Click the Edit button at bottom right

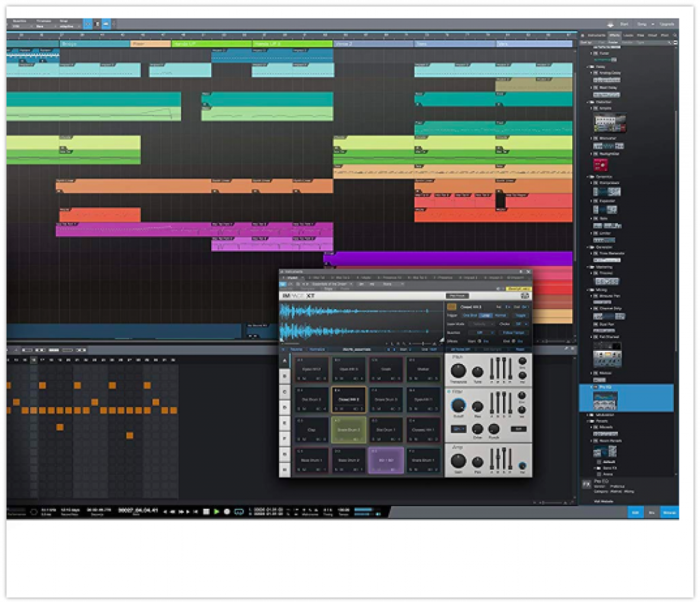(x=635, y=512)
